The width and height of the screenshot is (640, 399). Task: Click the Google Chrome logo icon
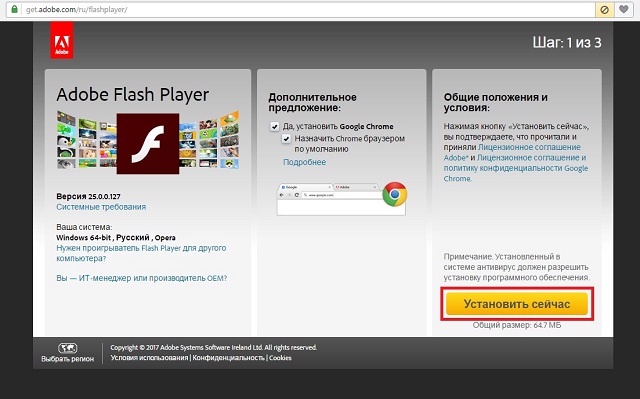[395, 194]
